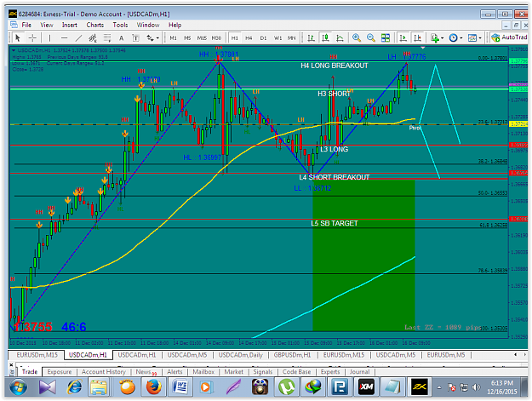Click the AutoTrading button
Screen dimensions: 532x401
[509, 37]
